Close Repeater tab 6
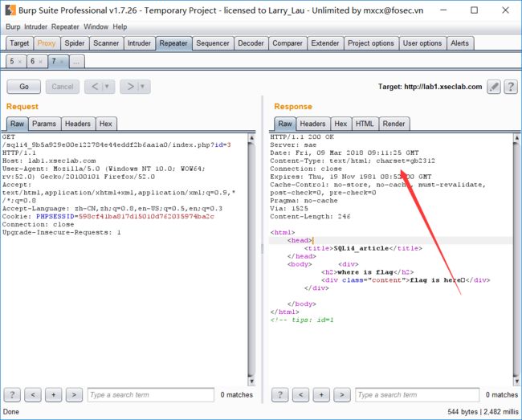 [x=41, y=62]
